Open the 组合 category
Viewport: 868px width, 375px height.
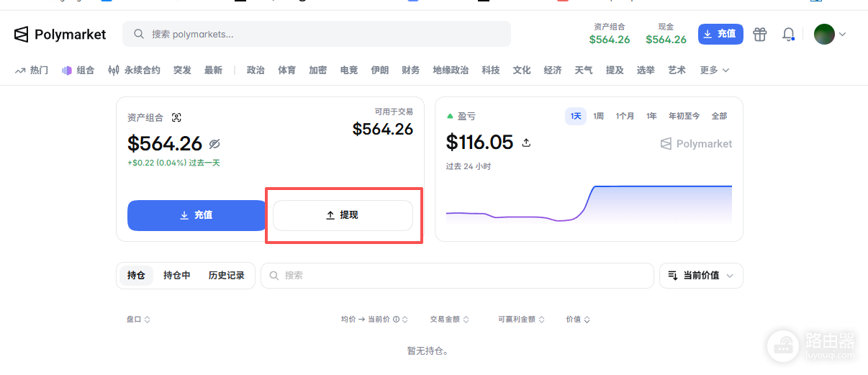click(78, 71)
